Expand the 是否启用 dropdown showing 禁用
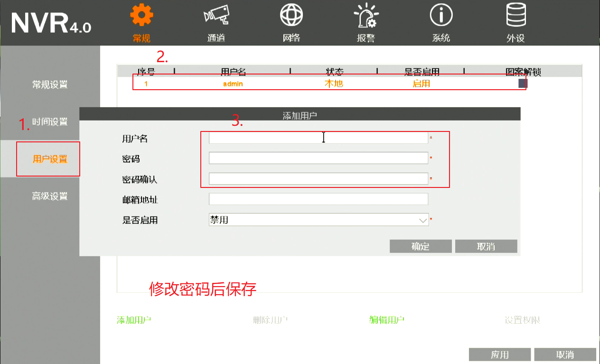This screenshot has width=600, height=364. click(319, 219)
